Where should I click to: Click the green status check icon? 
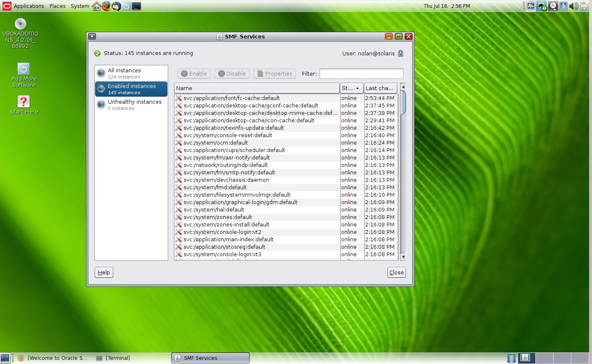pos(98,53)
